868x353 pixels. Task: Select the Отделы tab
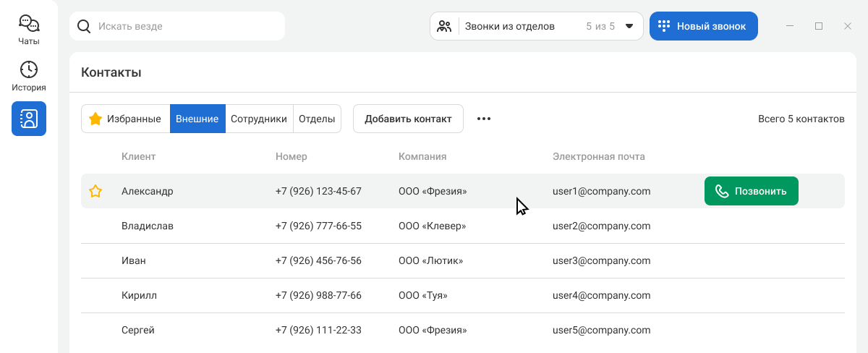tap(317, 119)
